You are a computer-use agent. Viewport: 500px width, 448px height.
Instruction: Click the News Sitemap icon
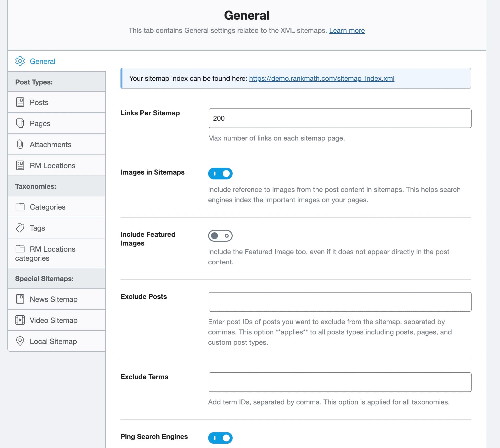[x=20, y=299]
